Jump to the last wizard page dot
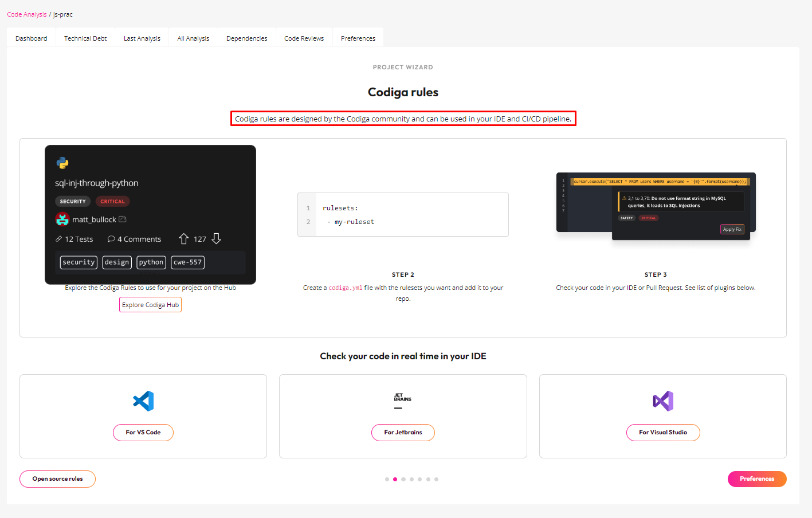The image size is (812, 518). [436, 479]
